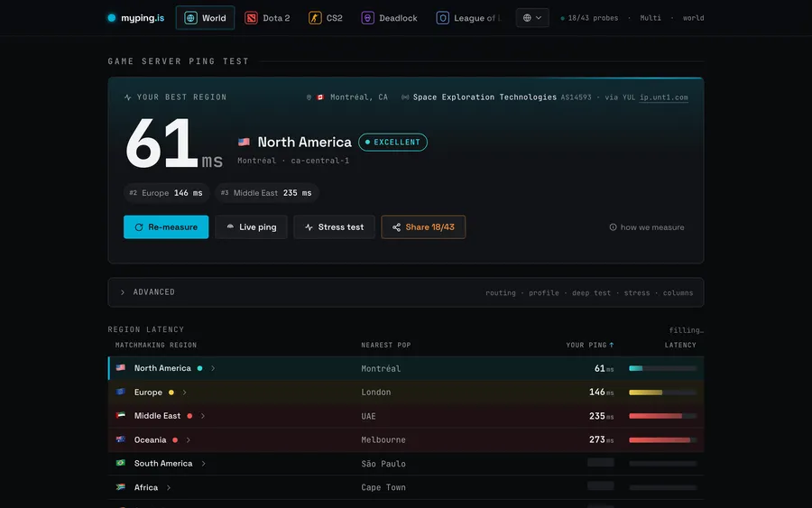The width and height of the screenshot is (812, 508).
Task: Click the Latency column header
Action: (680, 345)
